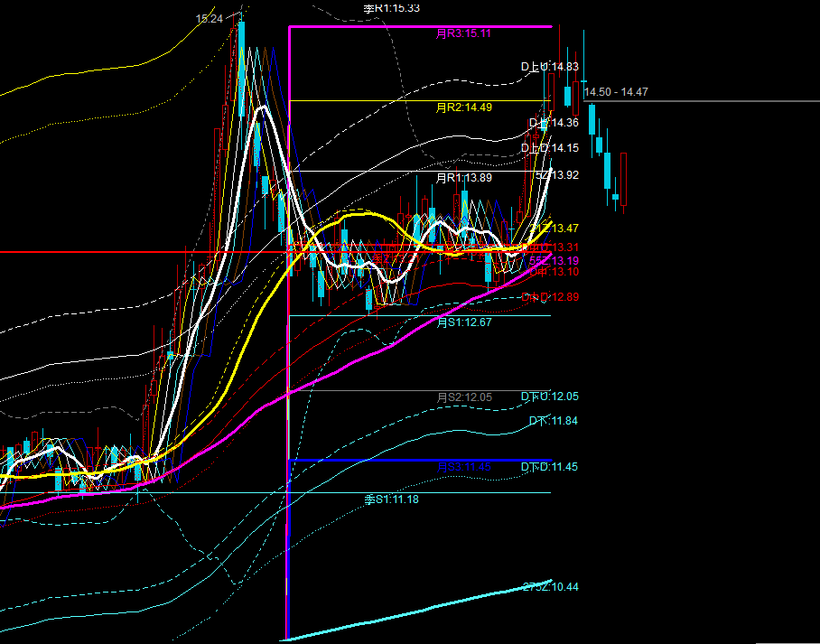The height and width of the screenshot is (644, 820).
Task: Click the blue '月S3:11.45' support label
Action: (x=464, y=467)
